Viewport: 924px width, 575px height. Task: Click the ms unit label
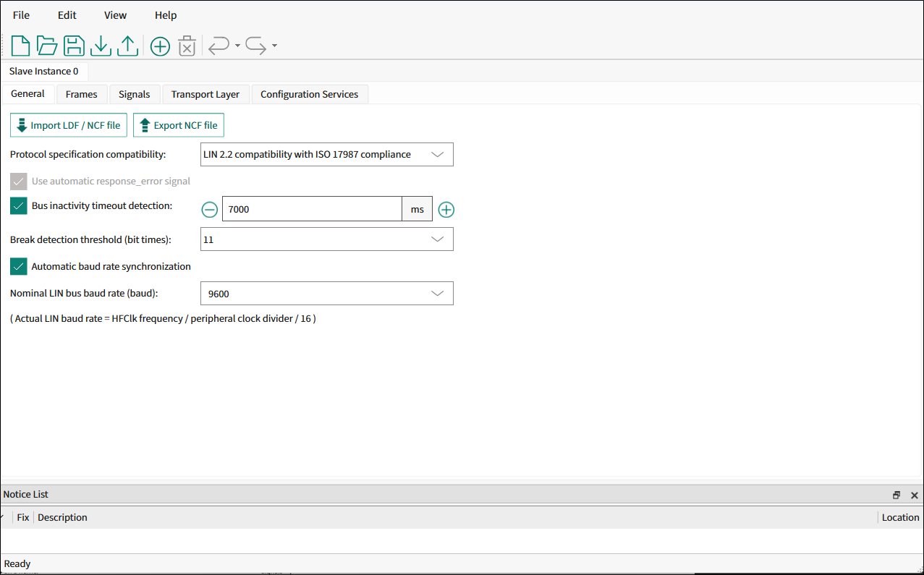[418, 209]
